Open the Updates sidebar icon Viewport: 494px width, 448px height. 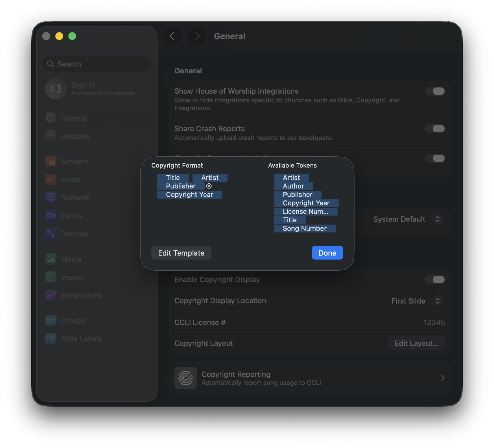tap(51, 136)
